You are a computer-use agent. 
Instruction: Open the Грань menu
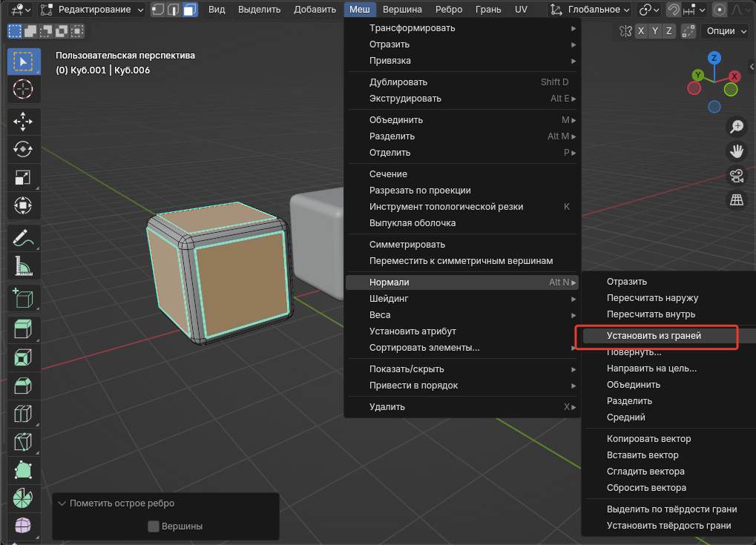(x=488, y=10)
